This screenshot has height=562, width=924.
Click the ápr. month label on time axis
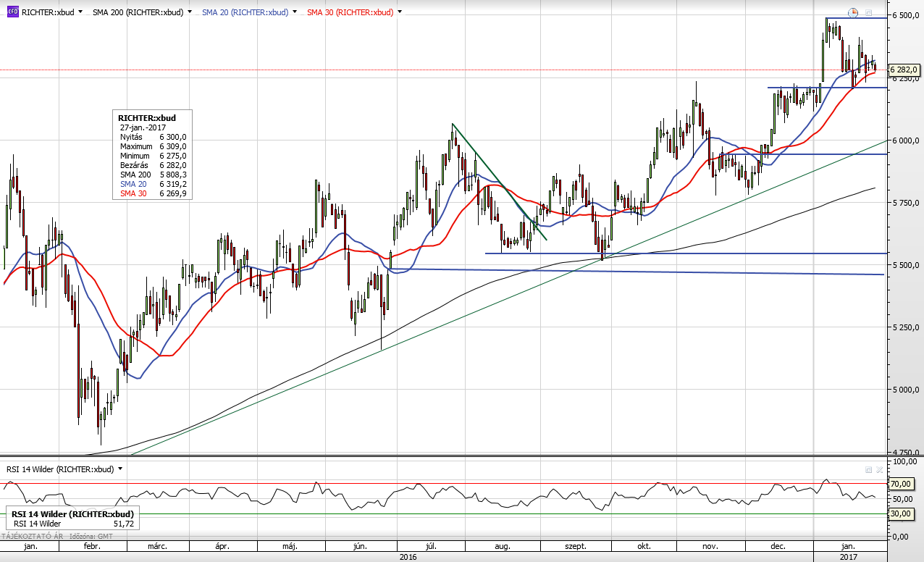222,546
